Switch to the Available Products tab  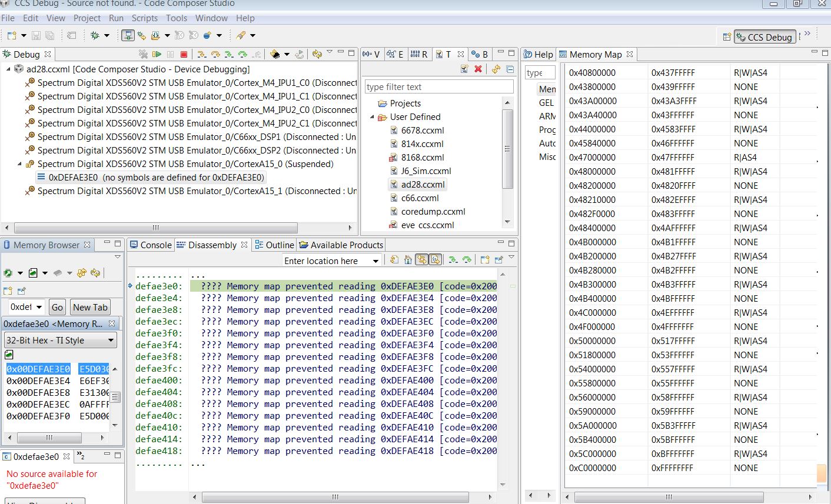point(341,245)
